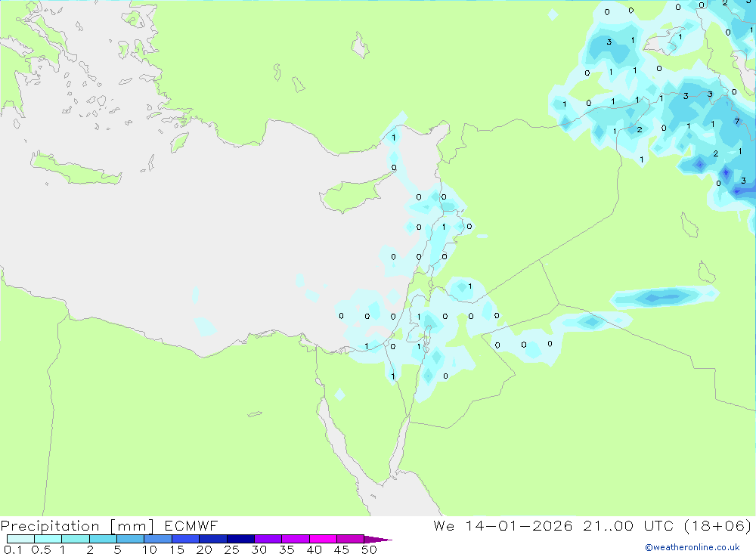Click the 15 to 20 mm legend swatch

pos(185,539)
